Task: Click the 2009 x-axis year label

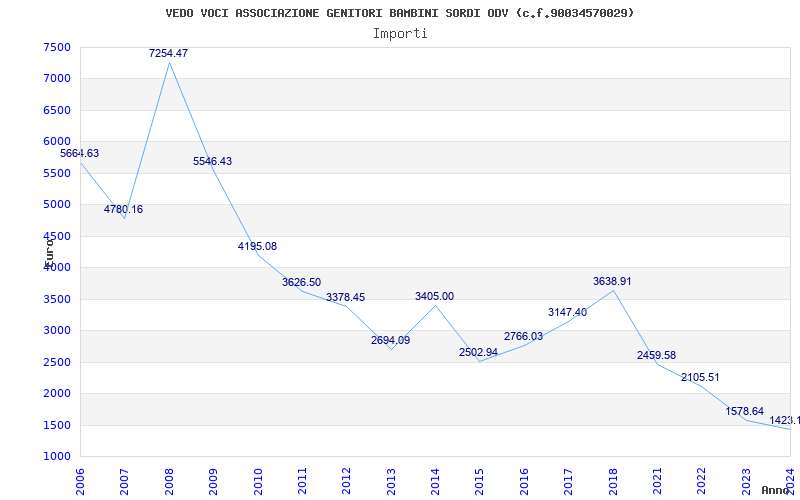Action: [213, 481]
